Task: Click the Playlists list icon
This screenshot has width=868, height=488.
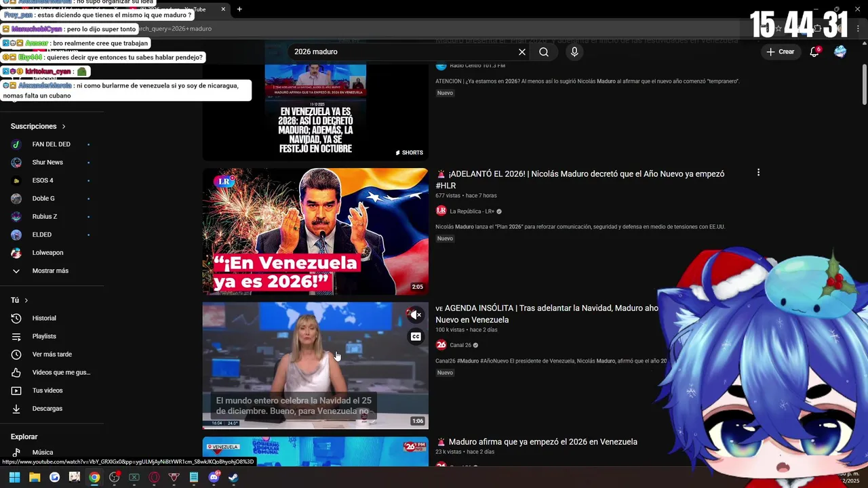Action: [16, 336]
